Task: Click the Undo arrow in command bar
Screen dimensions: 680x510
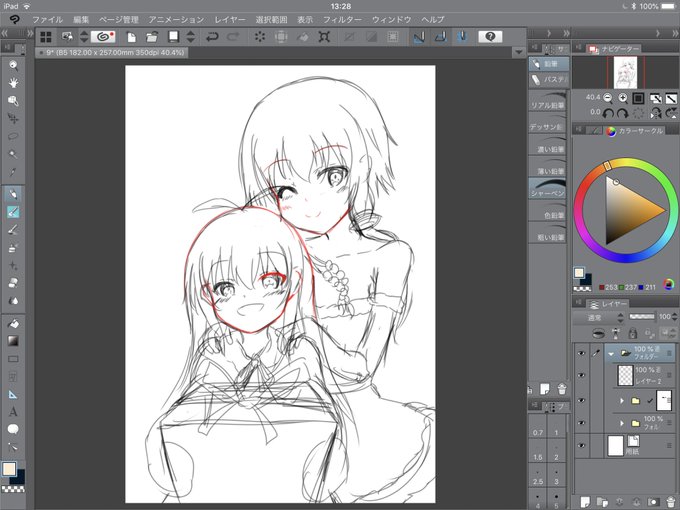Action: tap(212, 37)
